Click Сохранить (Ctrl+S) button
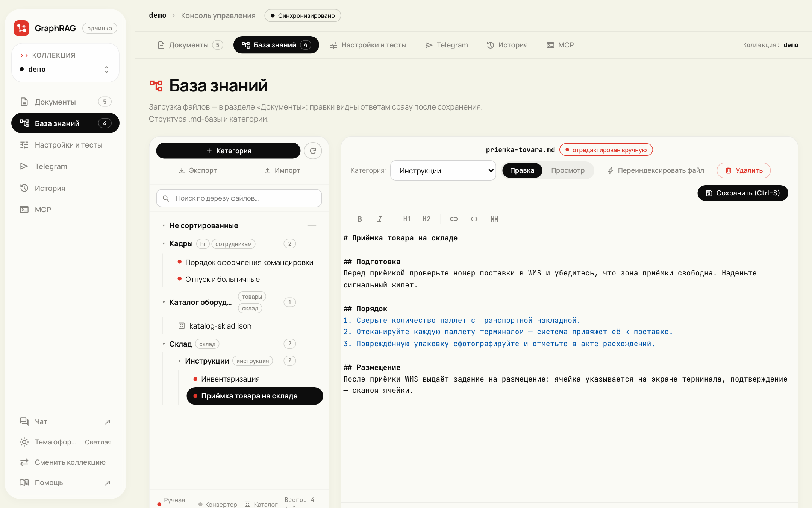 (742, 193)
